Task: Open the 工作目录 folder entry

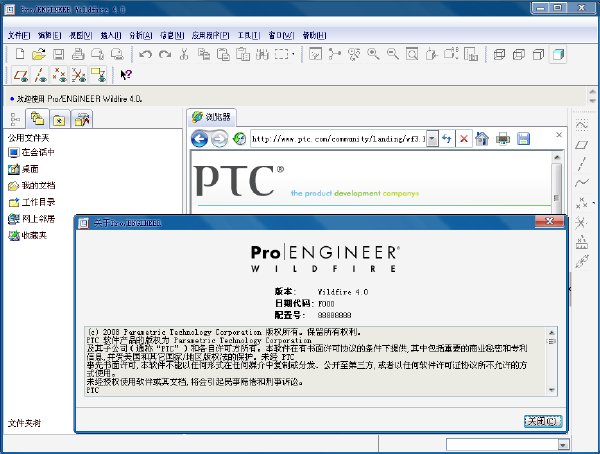Action: [32, 202]
